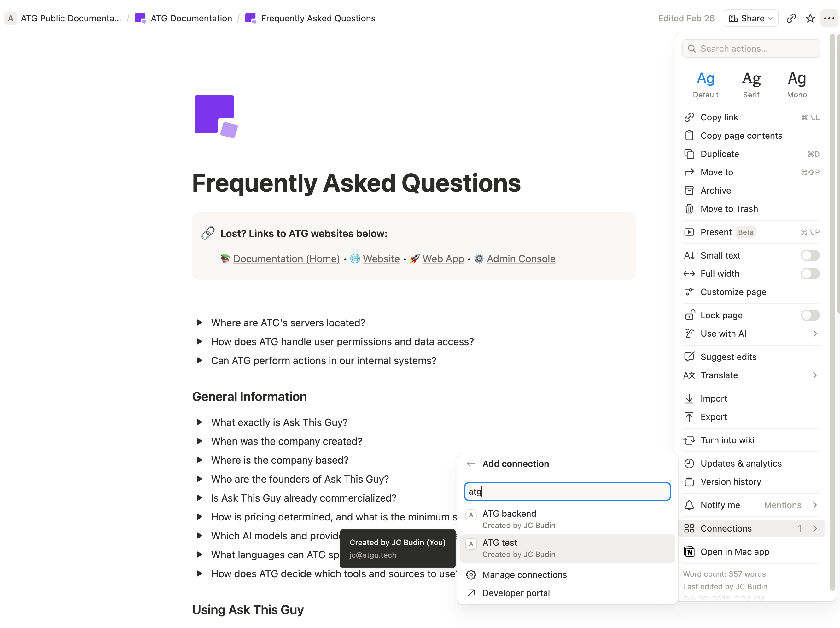Open the three-dots page menu
Viewport: 840px width, 628px height.
click(x=829, y=18)
